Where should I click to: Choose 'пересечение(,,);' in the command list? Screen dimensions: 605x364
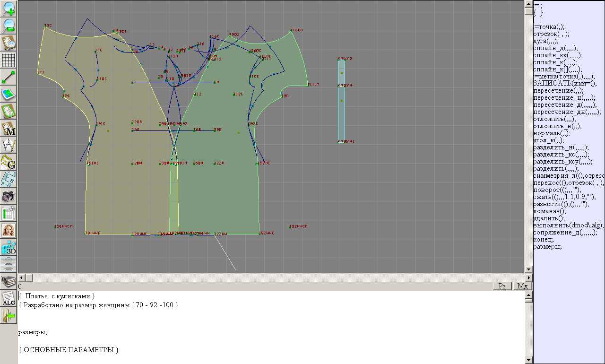558,91
